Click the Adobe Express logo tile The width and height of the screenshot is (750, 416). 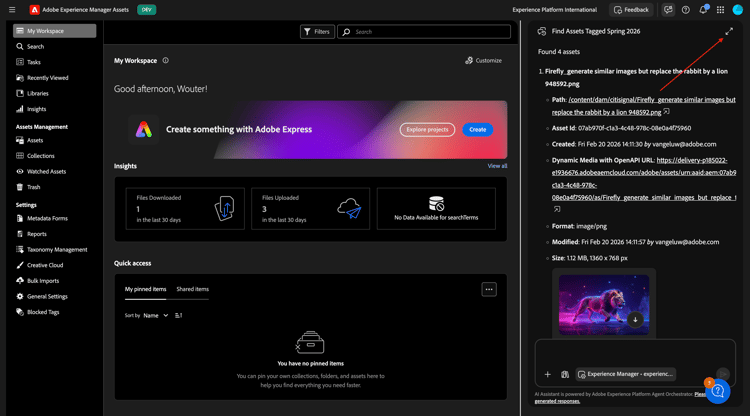point(143,129)
